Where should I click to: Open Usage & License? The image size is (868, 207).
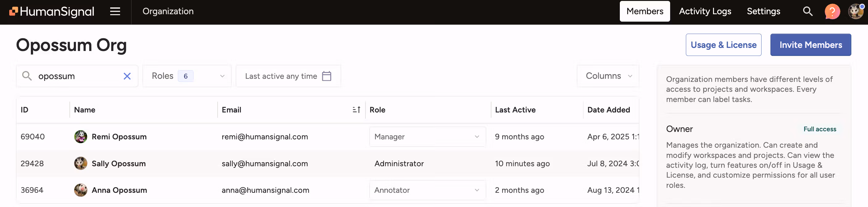click(x=723, y=45)
